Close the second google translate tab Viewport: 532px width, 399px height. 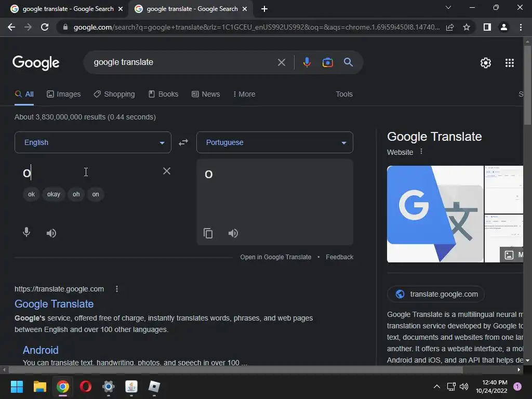coord(245,9)
